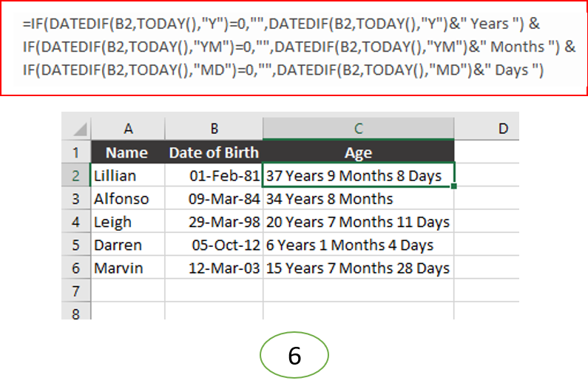Select column D header
Viewport: 588px width, 389px height.
(487, 129)
